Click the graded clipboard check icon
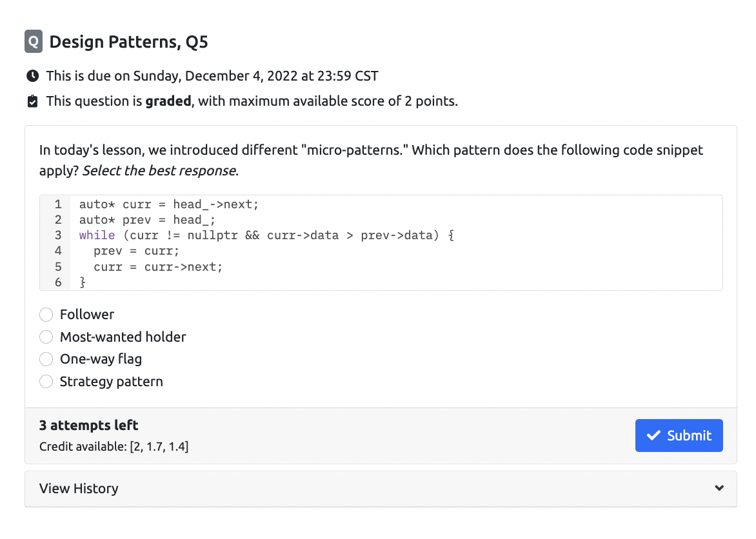 coord(32,101)
